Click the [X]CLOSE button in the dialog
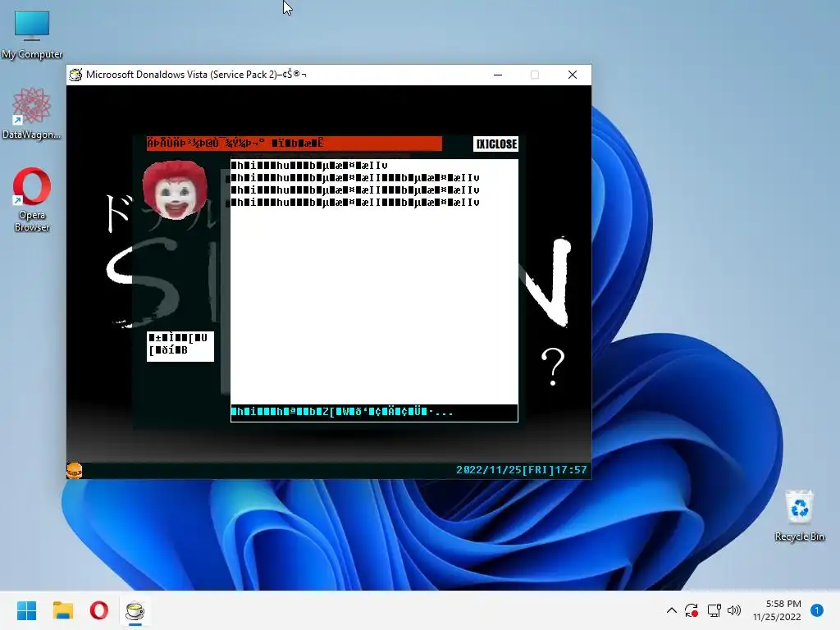The height and width of the screenshot is (630, 840). click(x=495, y=144)
